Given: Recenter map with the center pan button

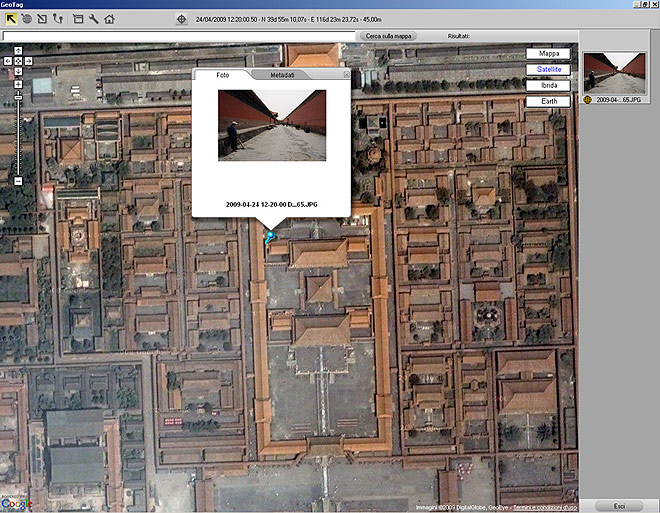Looking at the screenshot, I should (x=18, y=61).
